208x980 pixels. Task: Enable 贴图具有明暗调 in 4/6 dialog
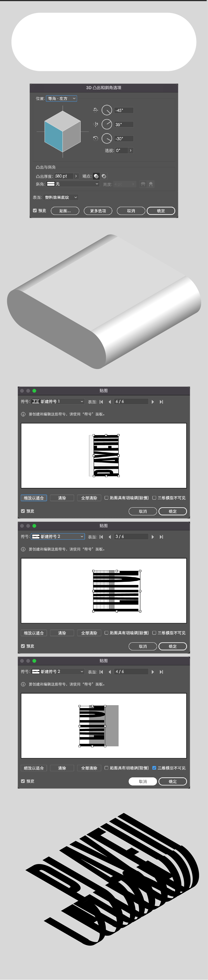[x=107, y=768]
